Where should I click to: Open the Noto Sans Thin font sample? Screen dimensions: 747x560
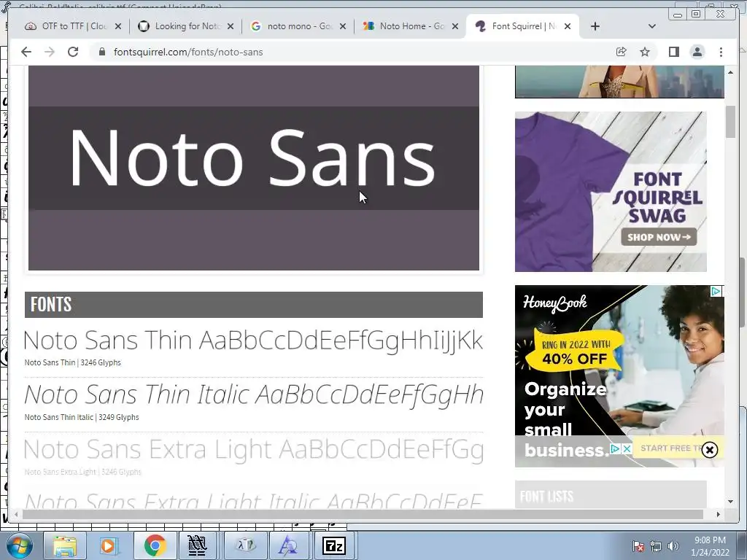(253, 340)
